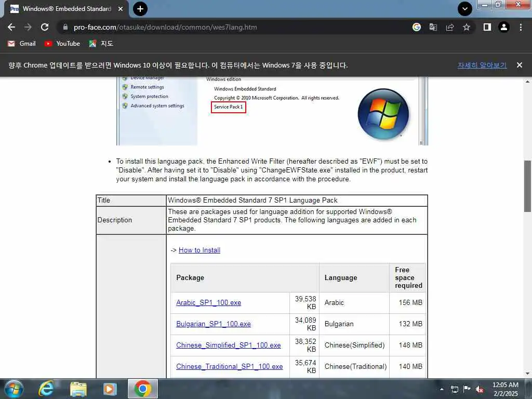Select the Chrome taskbar button
532x399 pixels.
(x=143, y=389)
